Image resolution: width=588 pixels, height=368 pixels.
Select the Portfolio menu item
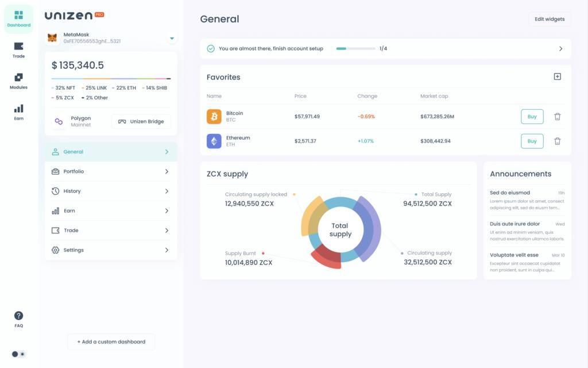tap(111, 171)
